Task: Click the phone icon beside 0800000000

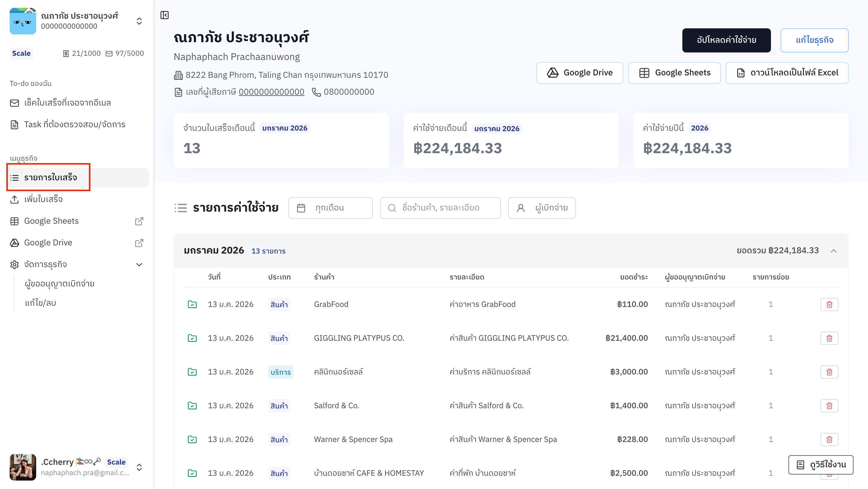Action: coord(316,92)
